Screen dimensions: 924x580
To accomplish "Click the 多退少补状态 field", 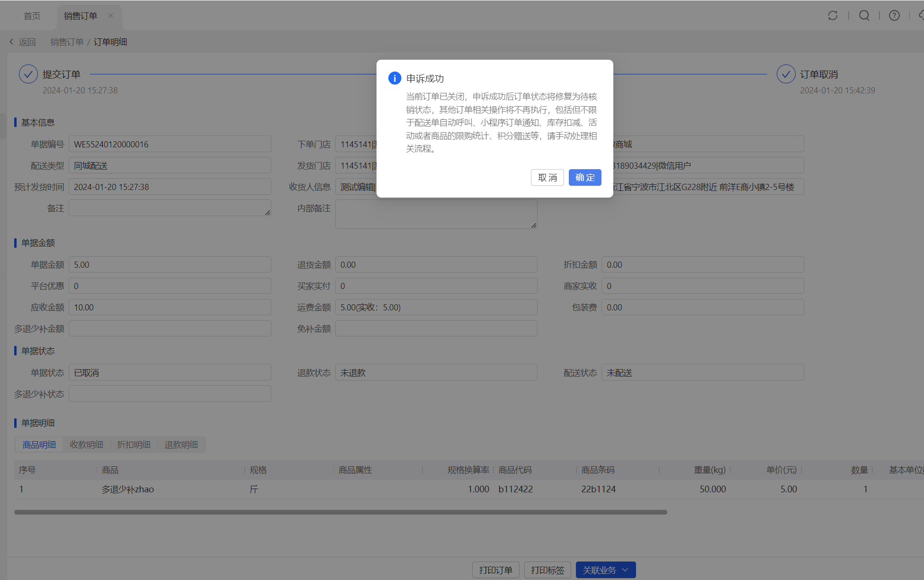I will click(x=170, y=394).
